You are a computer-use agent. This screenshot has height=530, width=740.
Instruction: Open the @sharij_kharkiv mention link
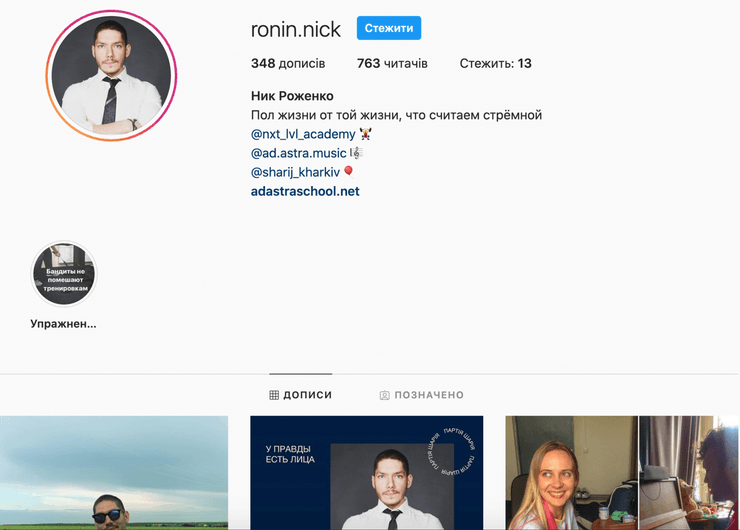tap(295, 172)
